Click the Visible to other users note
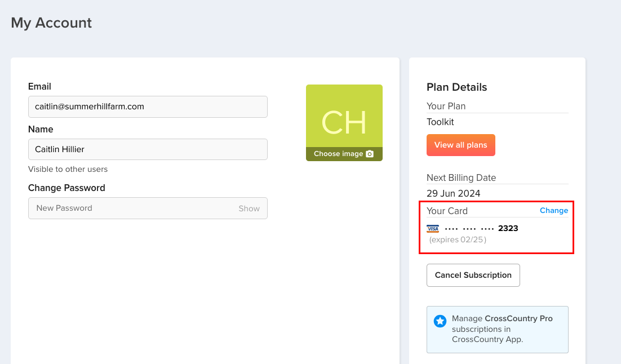This screenshot has width=621, height=364. tap(68, 169)
